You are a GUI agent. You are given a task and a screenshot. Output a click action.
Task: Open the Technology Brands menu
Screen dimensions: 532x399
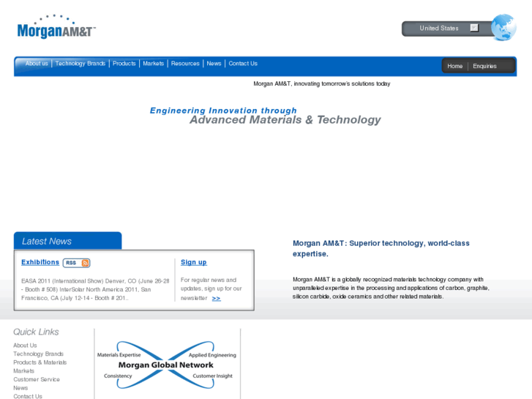pyautogui.click(x=80, y=64)
